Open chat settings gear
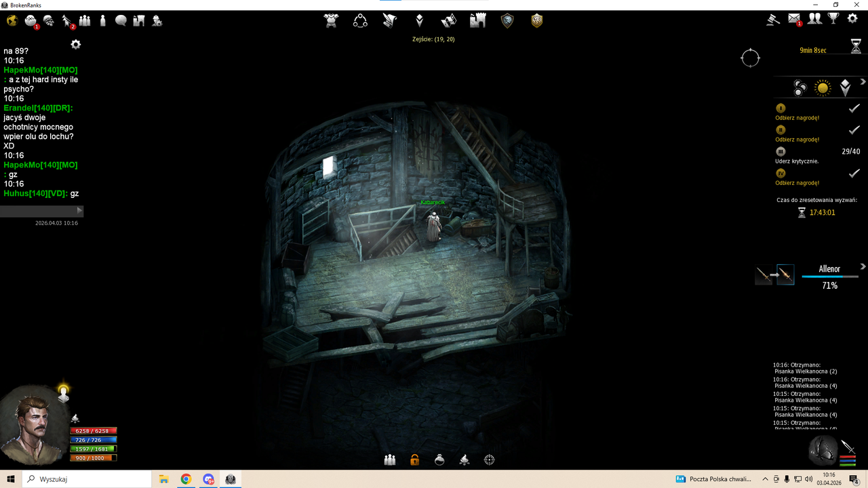 click(76, 44)
